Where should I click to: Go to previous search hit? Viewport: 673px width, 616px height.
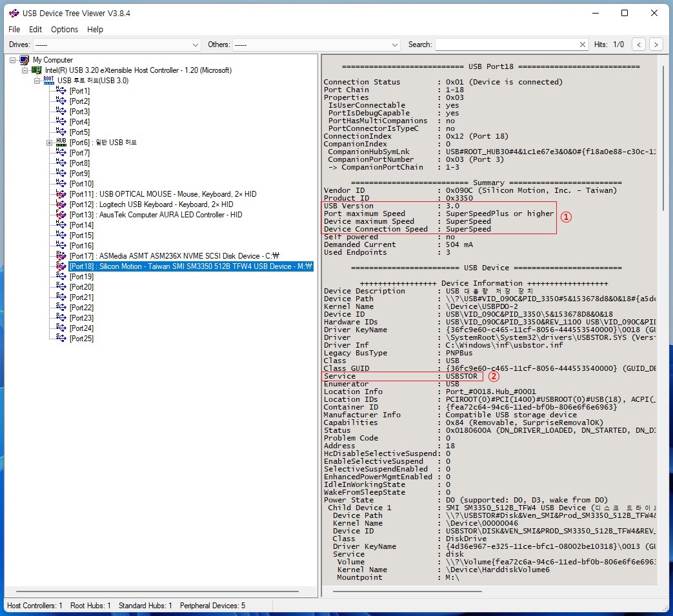tap(639, 45)
